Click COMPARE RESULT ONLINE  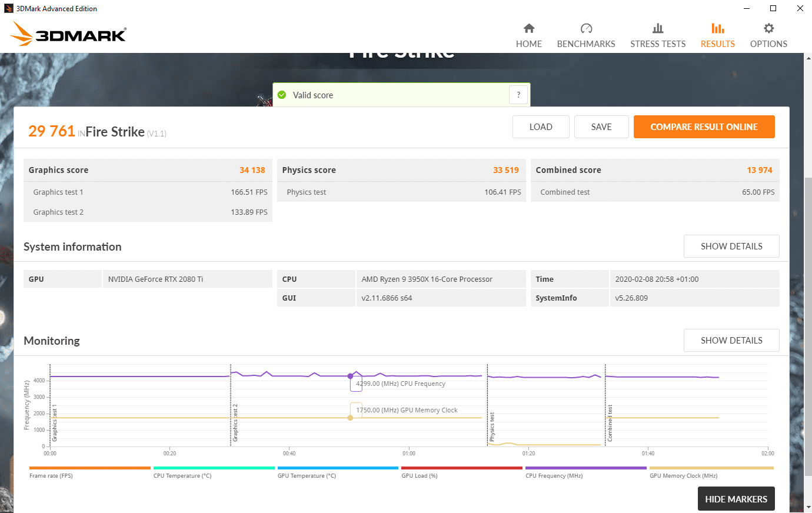(704, 126)
